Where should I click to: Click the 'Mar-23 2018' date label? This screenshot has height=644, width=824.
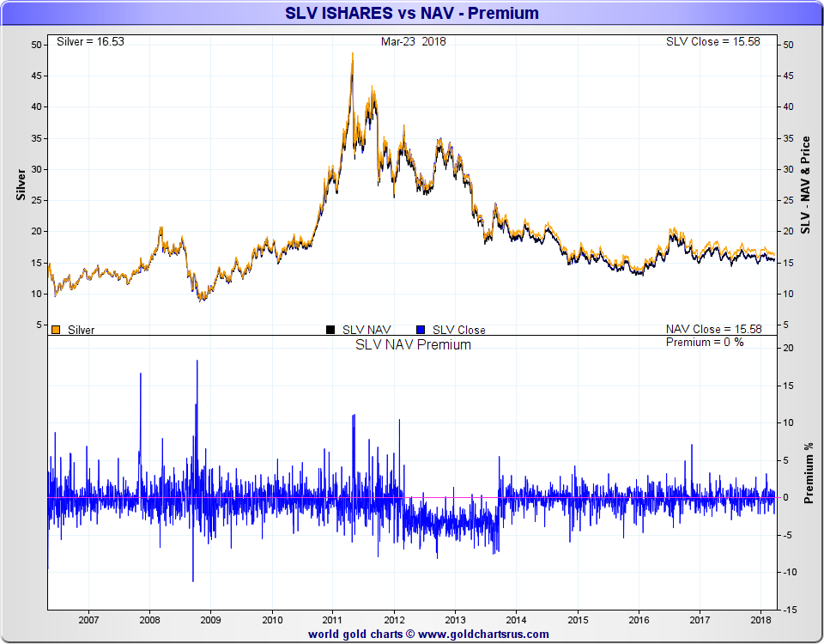[413, 41]
